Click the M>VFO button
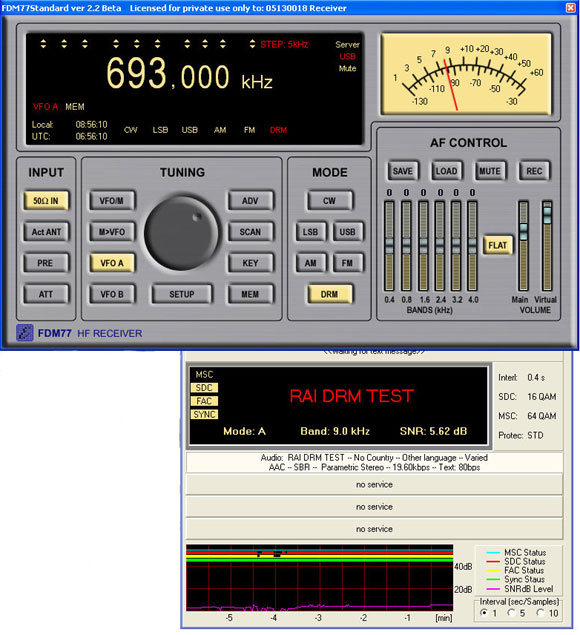 pos(112,232)
